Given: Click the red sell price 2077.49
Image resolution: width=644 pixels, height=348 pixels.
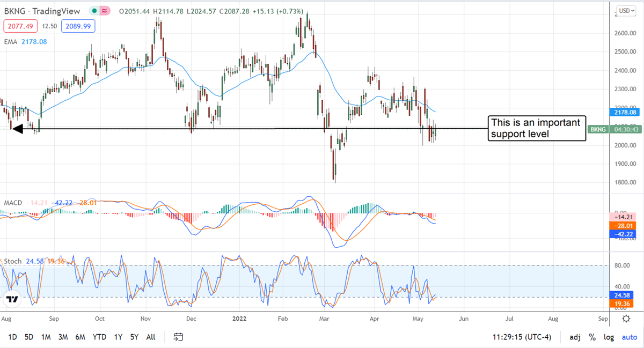Looking at the screenshot, I should tap(19, 26).
